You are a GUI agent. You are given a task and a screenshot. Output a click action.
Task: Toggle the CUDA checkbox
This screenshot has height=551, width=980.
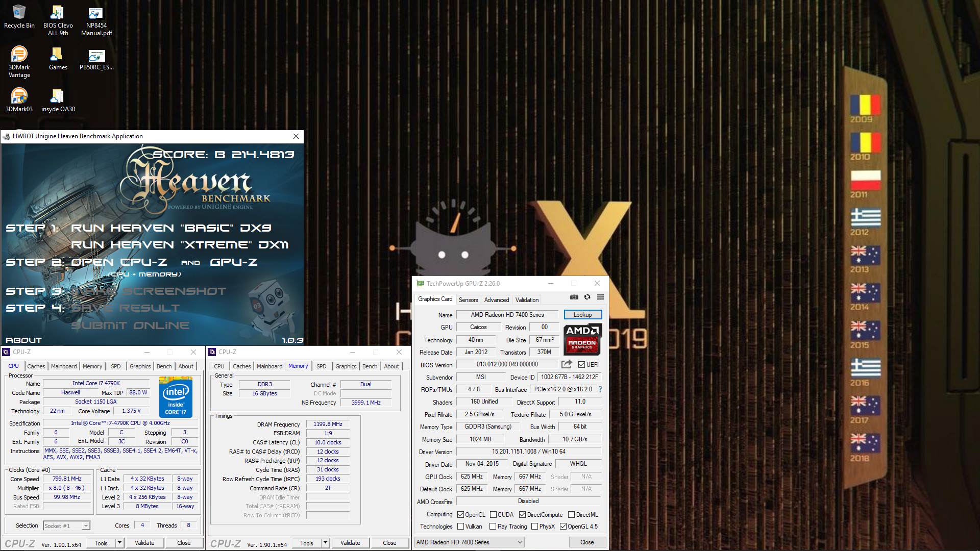[493, 514]
